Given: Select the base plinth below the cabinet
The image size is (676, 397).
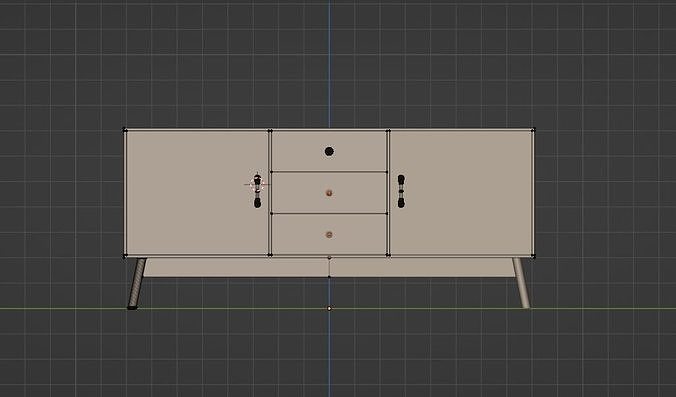Looking at the screenshot, I should pos(329,267).
